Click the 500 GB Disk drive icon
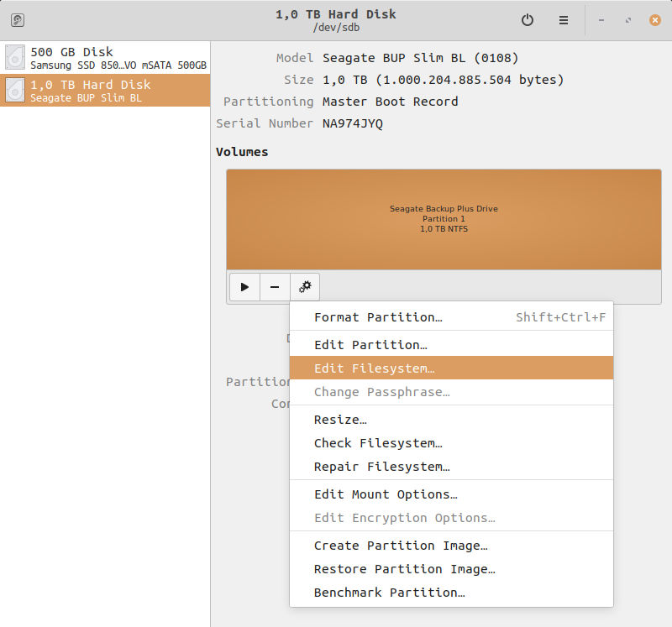The width and height of the screenshot is (672, 627). pos(15,58)
